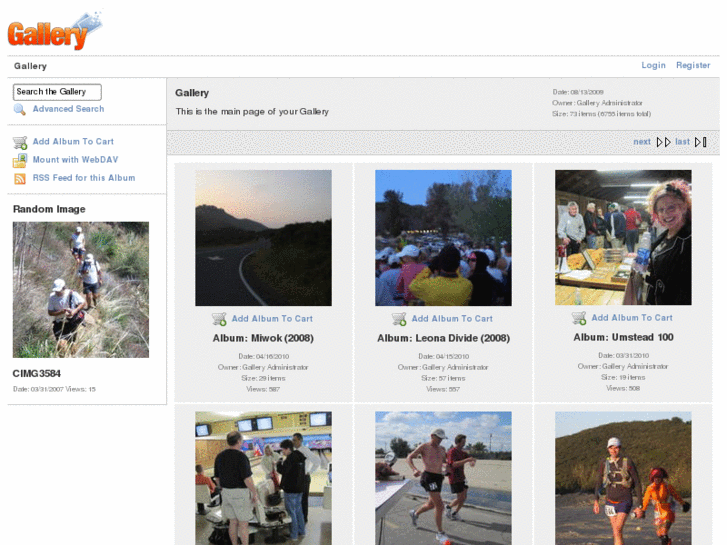The height and width of the screenshot is (545, 727).
Task: Open Advanced Search link
Action: pos(69,109)
